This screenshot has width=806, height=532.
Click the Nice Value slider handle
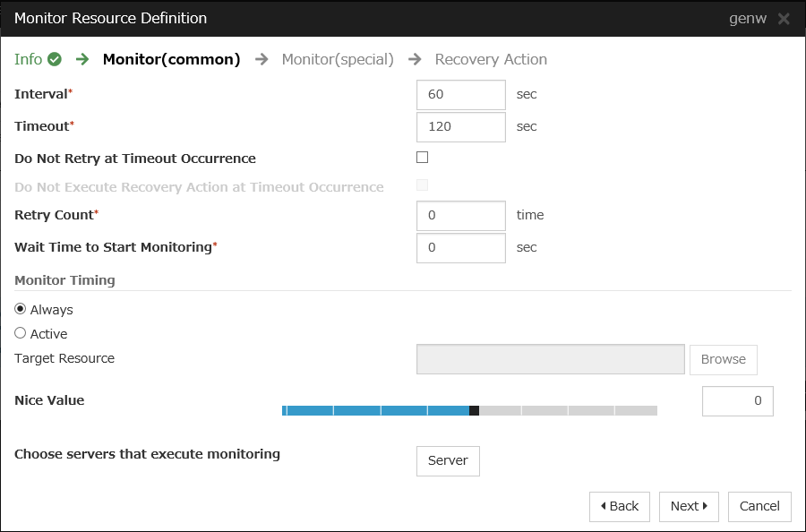coord(474,410)
